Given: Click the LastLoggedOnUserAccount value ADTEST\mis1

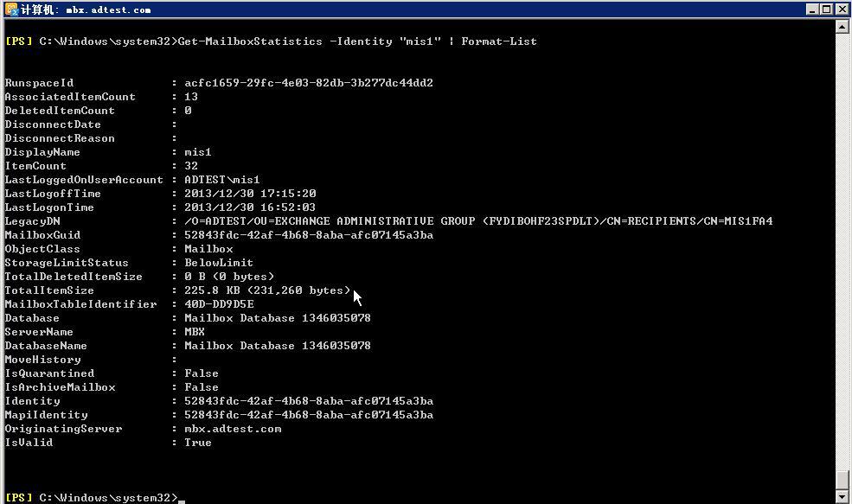Looking at the screenshot, I should click(x=222, y=180).
